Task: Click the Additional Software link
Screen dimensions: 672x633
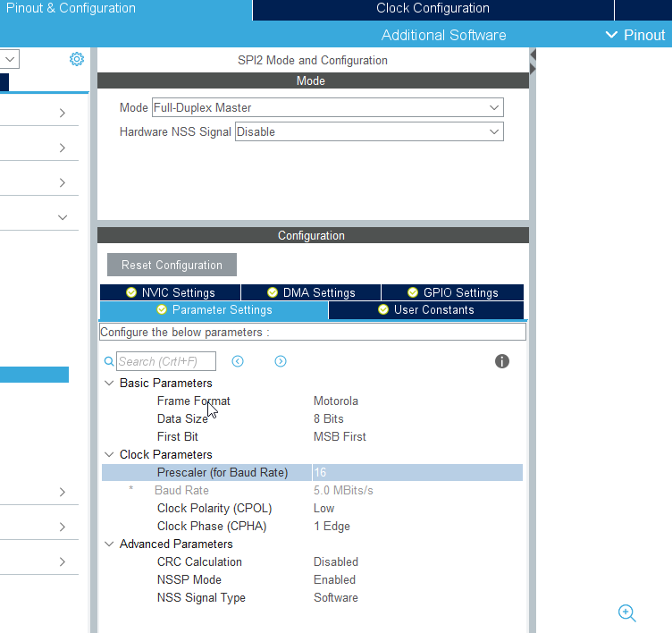Action: 443,35
